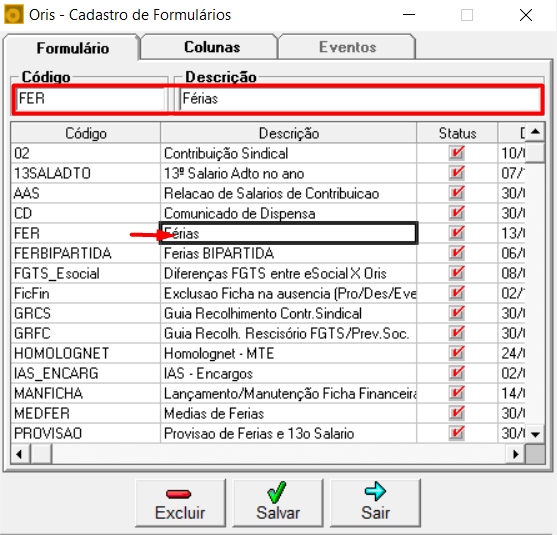Select description 'Ferias BIPARTIDA'
This screenshot has height=535, width=557.
click(288, 253)
